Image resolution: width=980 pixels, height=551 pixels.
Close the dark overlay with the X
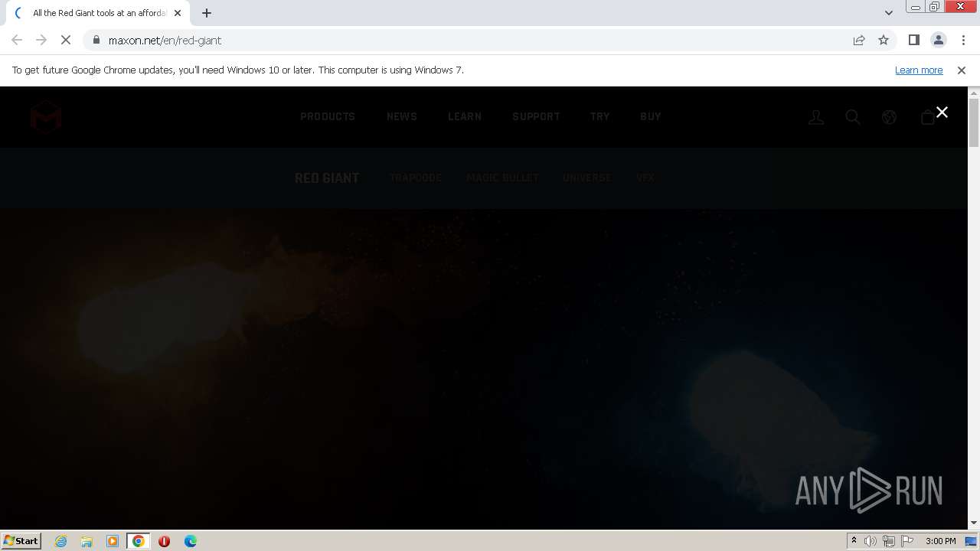(942, 112)
